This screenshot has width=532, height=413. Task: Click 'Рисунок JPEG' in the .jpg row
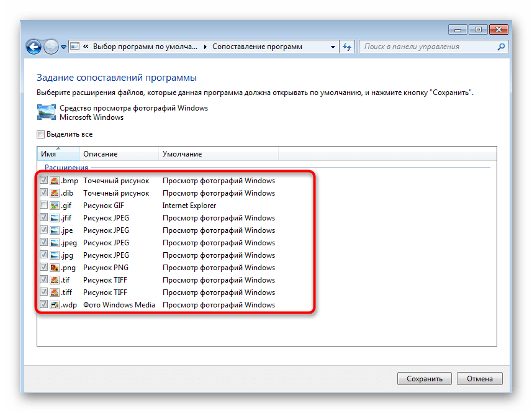pyautogui.click(x=106, y=255)
